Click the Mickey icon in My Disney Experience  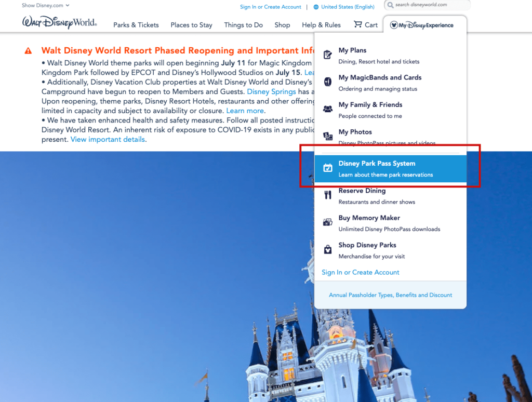[x=394, y=25]
